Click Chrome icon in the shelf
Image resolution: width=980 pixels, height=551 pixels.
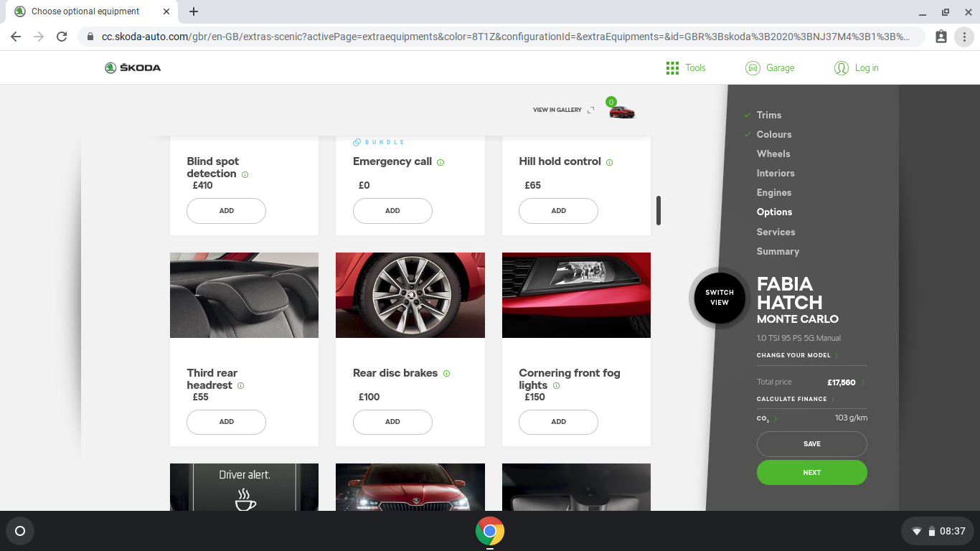(x=490, y=531)
